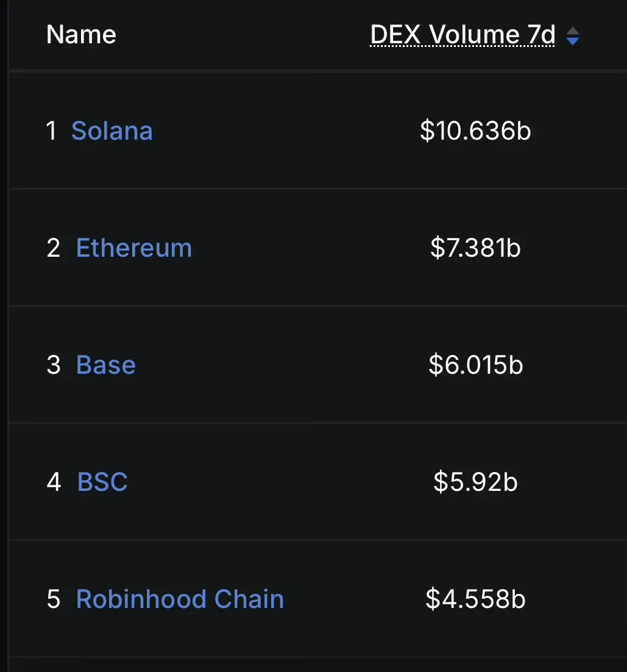Open the Base chain link

click(106, 365)
